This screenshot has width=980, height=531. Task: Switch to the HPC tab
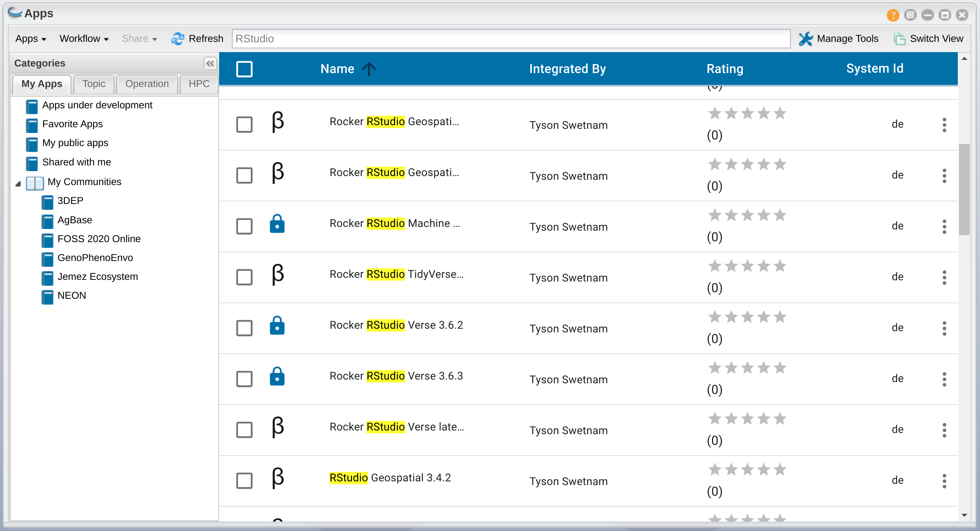point(199,84)
